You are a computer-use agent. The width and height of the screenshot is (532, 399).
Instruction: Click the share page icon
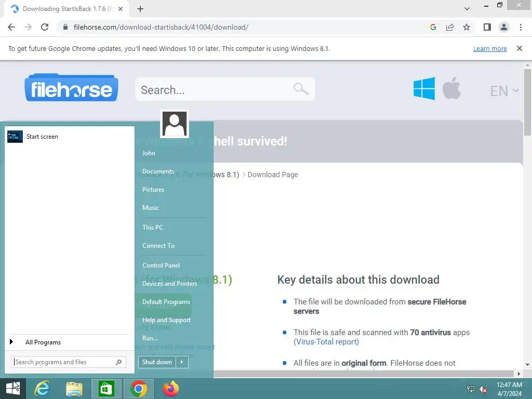(x=450, y=27)
